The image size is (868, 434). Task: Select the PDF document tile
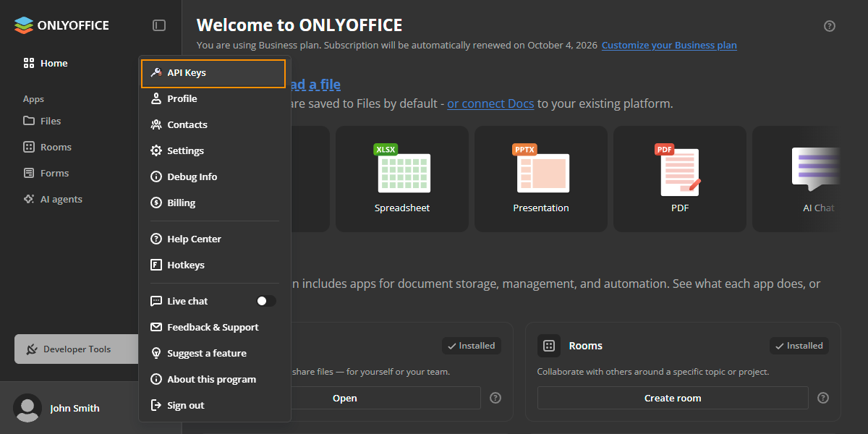680,179
